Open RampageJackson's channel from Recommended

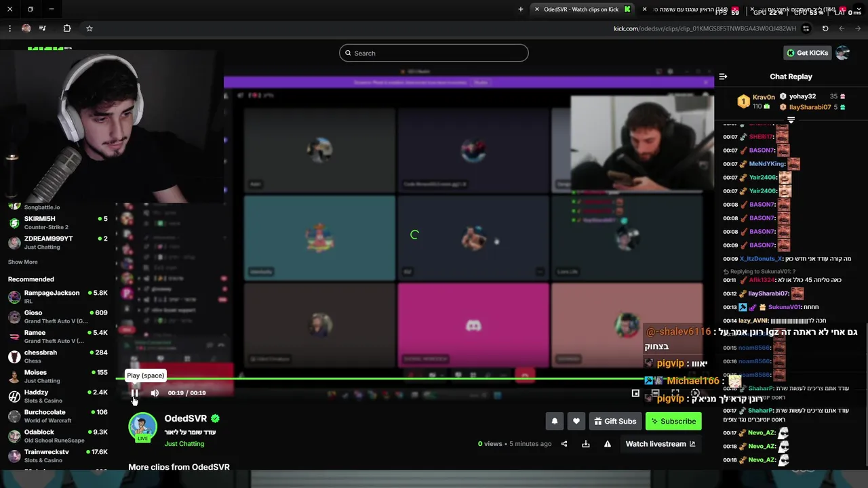58,297
